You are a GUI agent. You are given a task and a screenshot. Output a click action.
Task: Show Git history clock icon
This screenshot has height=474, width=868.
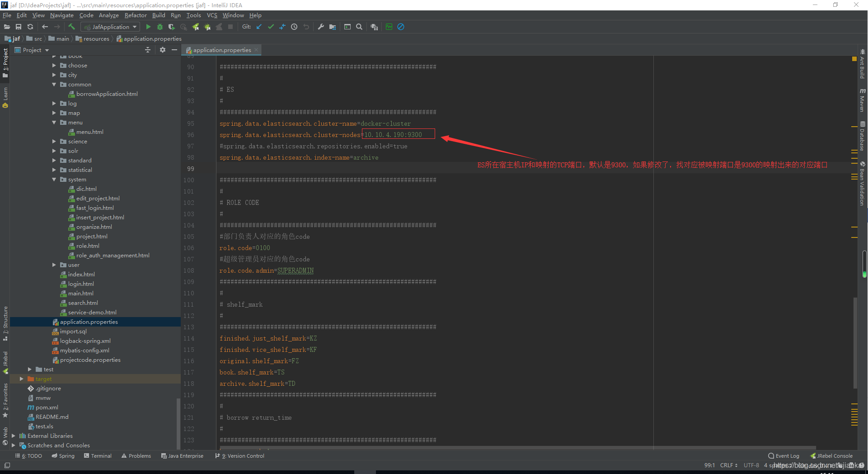pos(294,27)
